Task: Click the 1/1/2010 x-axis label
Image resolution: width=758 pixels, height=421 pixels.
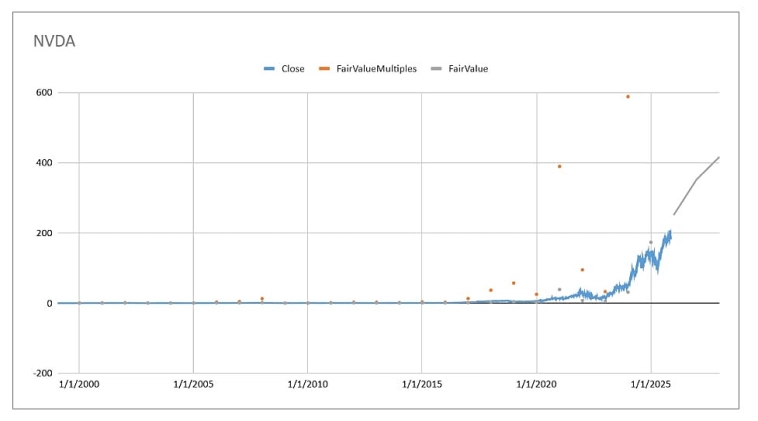Action: (307, 384)
